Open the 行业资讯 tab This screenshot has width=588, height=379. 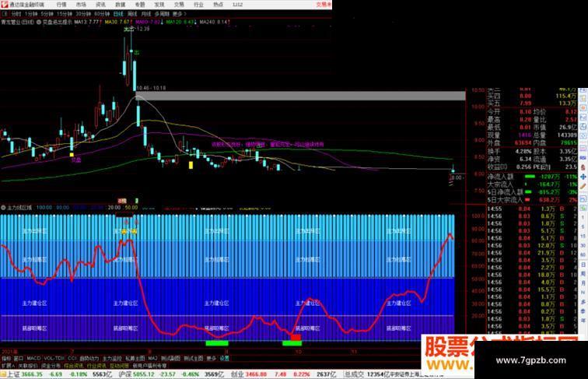coord(96,366)
